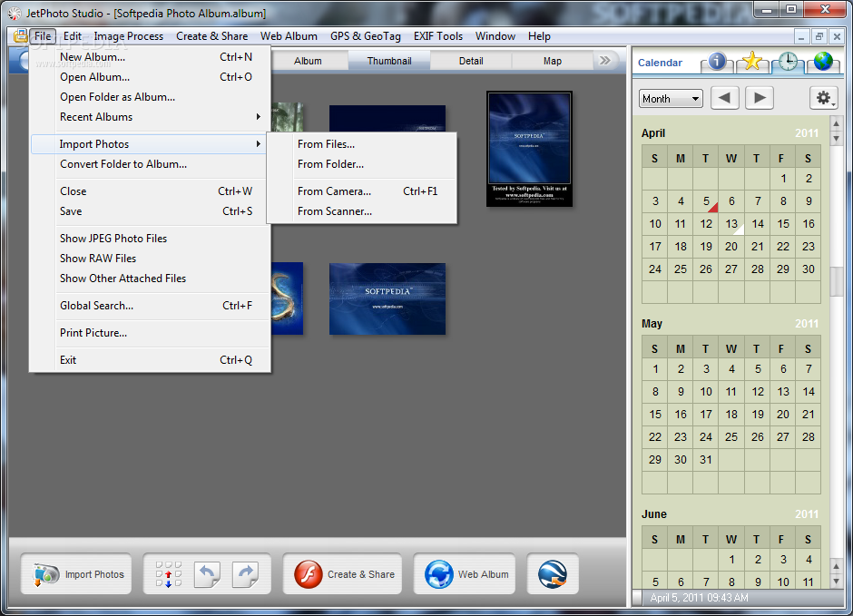Click the Create & Share bottom button
This screenshot has height=616, width=853.
point(342,574)
